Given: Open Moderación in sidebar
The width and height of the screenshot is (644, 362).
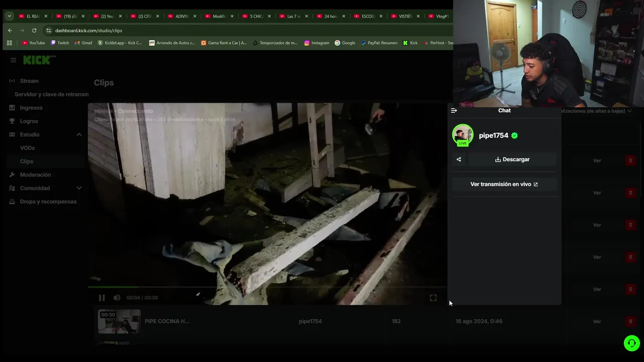Looking at the screenshot, I should [35, 175].
